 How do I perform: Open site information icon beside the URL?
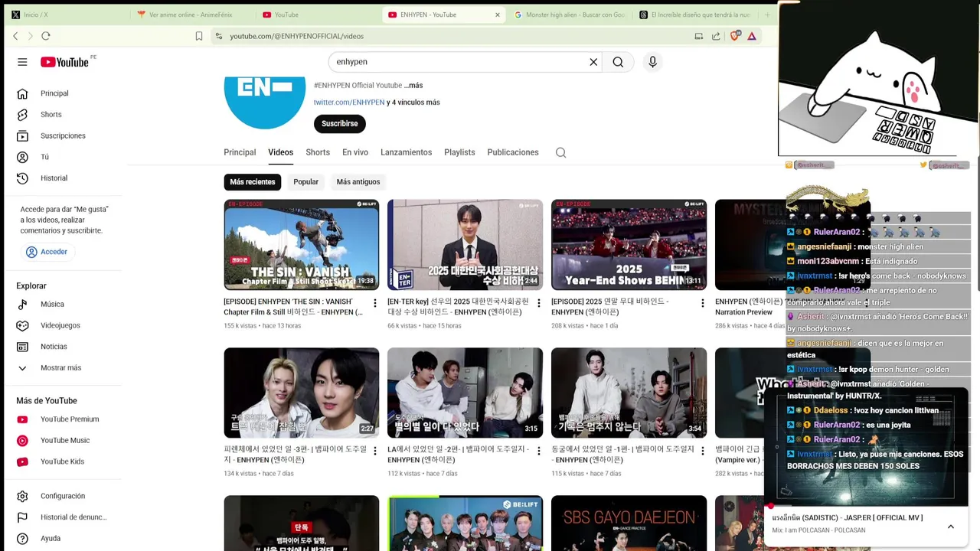(219, 36)
